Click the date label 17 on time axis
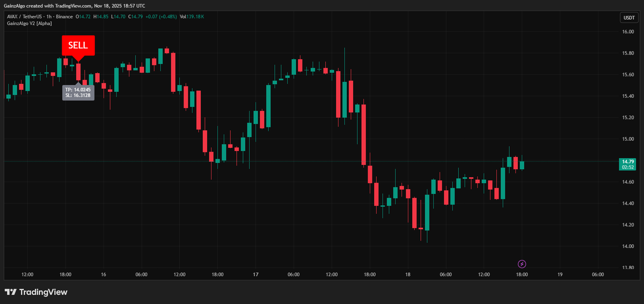This screenshot has width=644, height=304. tap(255, 274)
